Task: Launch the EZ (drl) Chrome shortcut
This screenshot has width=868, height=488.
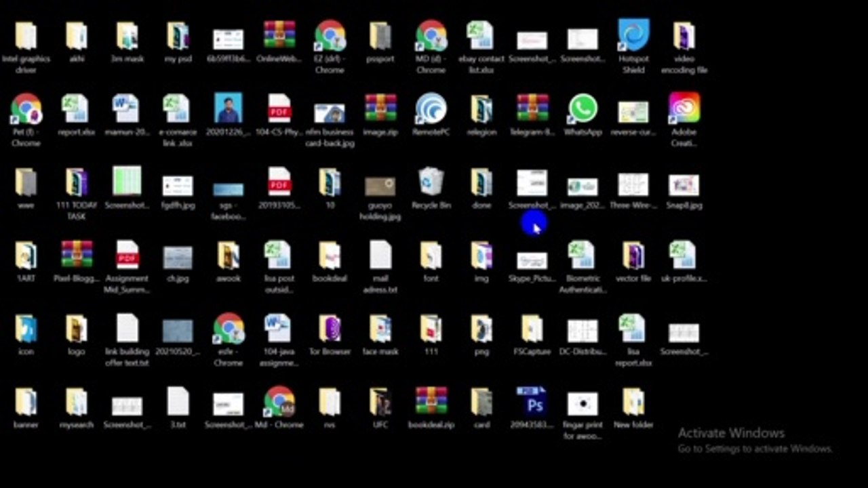Action: tap(330, 36)
